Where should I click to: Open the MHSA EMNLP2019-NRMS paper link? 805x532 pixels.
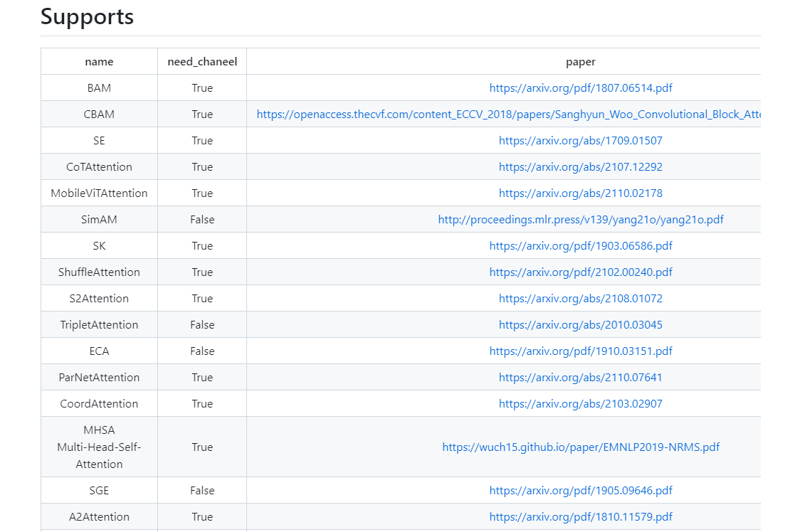(x=581, y=447)
